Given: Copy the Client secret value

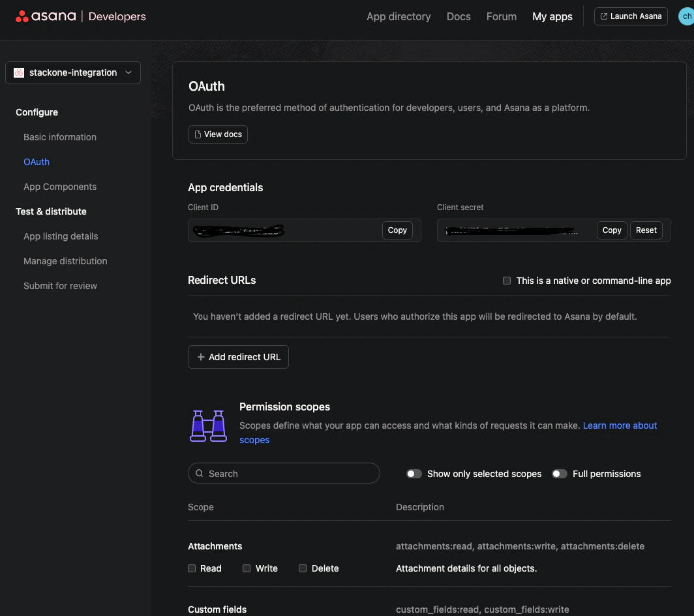Looking at the screenshot, I should click(x=611, y=230).
